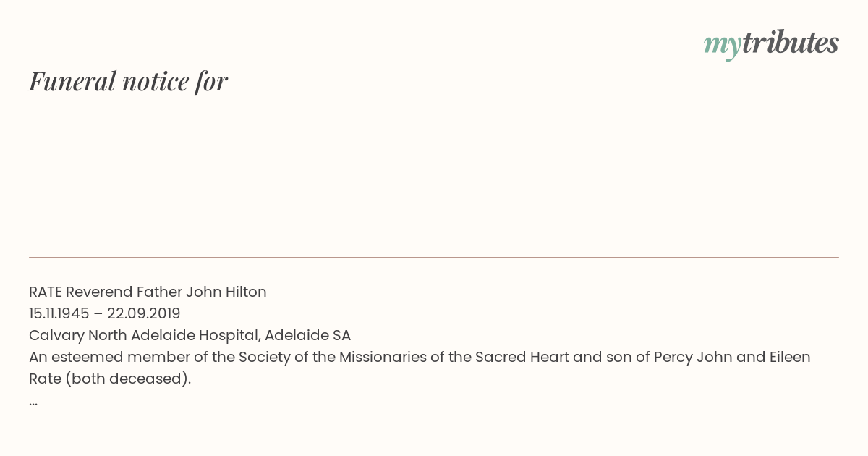Image resolution: width=868 pixels, height=456 pixels.
Task: Click the dark "tributes" part of logo
Action: pos(790,42)
